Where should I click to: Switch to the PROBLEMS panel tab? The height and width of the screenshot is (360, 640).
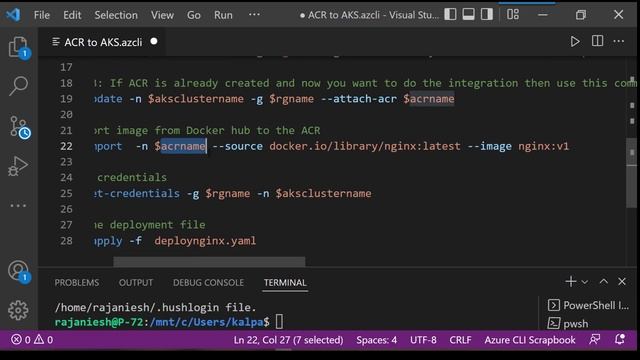pos(77,282)
